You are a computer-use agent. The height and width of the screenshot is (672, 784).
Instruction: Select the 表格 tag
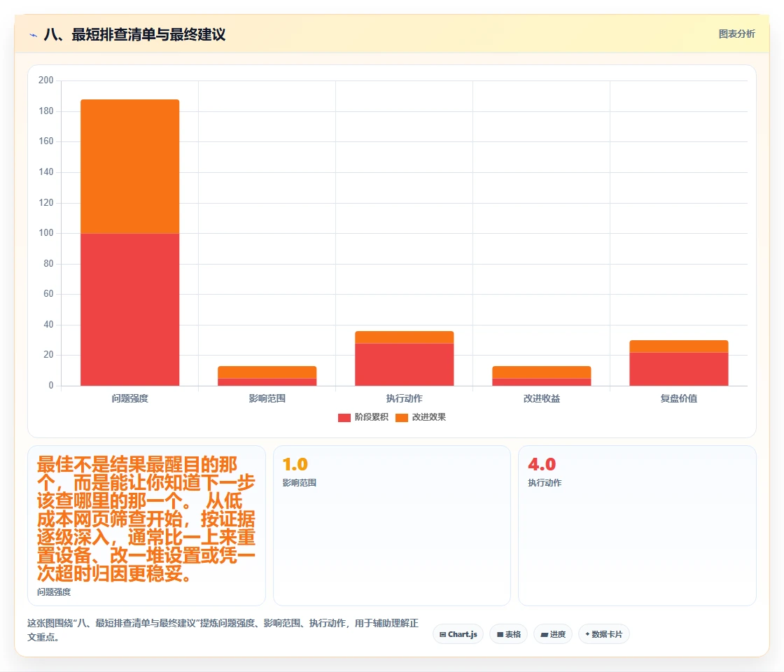(508, 634)
